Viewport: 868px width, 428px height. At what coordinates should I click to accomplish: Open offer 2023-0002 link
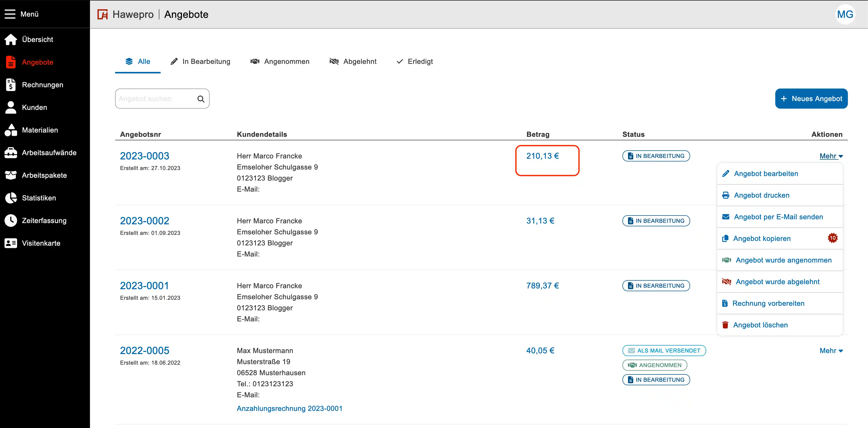click(x=144, y=221)
